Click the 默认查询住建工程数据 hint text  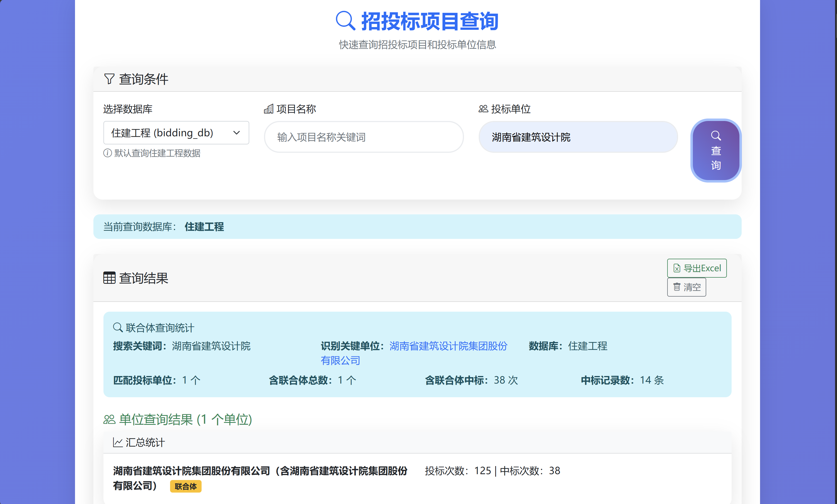tap(157, 153)
